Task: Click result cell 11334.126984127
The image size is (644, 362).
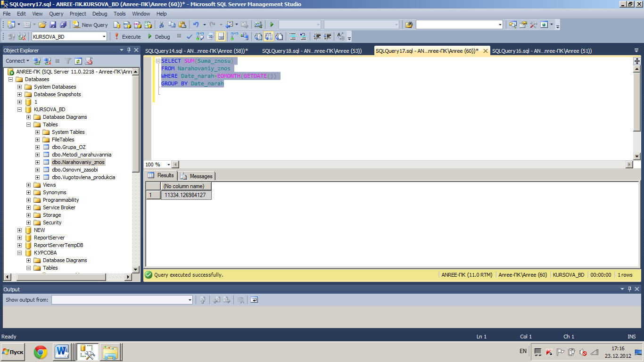Action: (186, 195)
